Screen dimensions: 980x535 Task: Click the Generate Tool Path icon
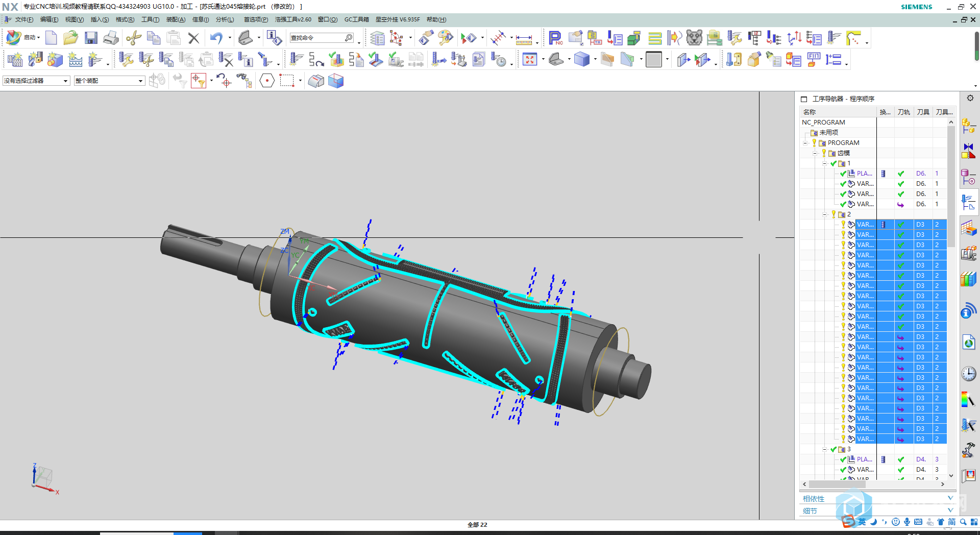296,60
